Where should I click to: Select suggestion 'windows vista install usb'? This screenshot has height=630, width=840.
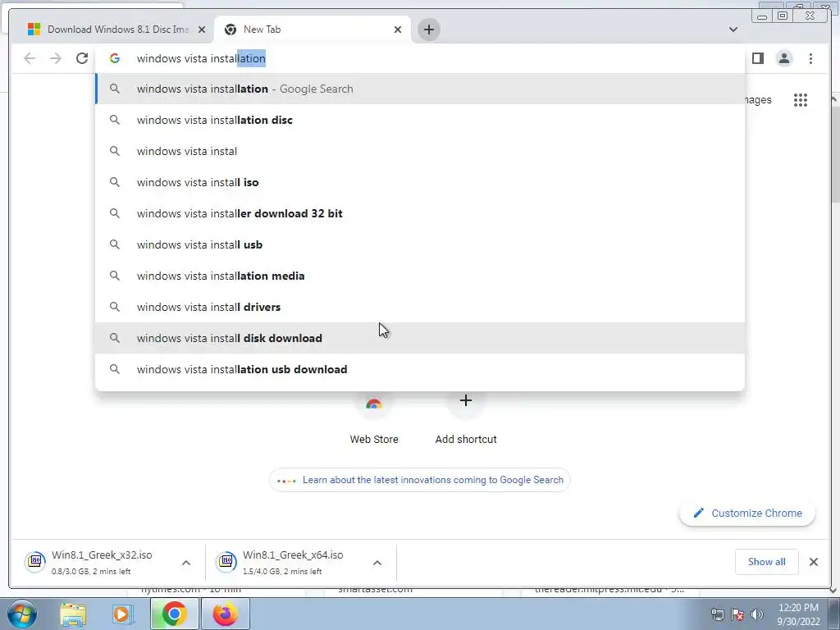420,244
